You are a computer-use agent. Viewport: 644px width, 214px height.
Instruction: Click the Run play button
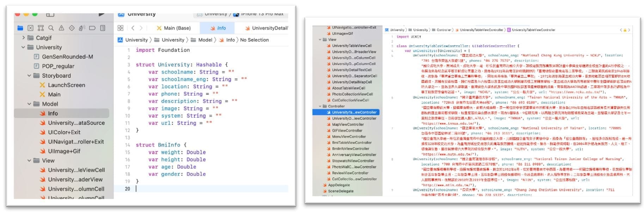(102, 14)
